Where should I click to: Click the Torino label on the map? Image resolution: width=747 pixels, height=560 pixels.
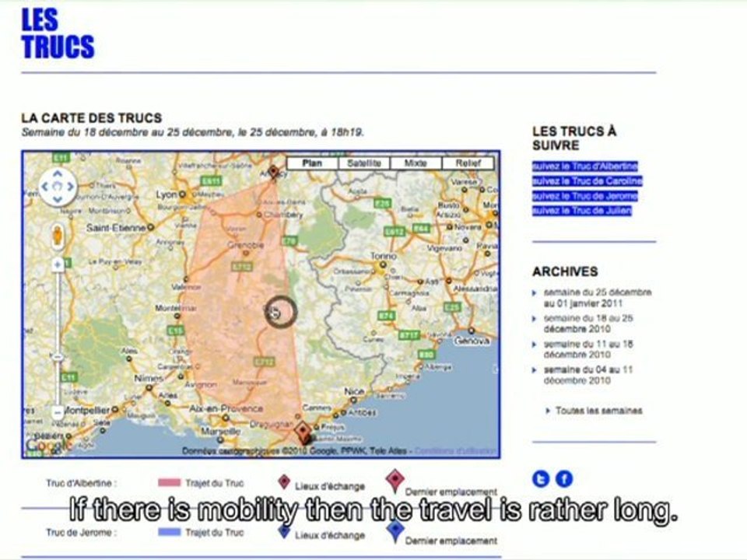point(384,256)
